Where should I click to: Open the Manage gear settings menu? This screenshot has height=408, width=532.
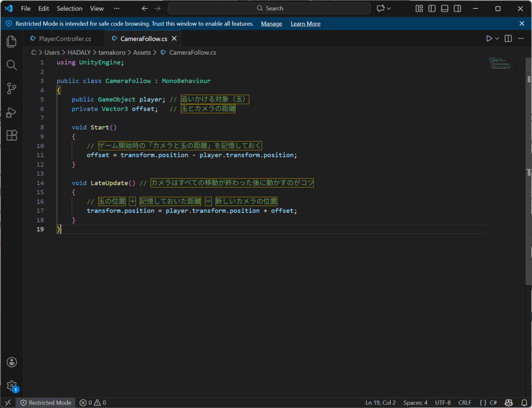[12, 385]
